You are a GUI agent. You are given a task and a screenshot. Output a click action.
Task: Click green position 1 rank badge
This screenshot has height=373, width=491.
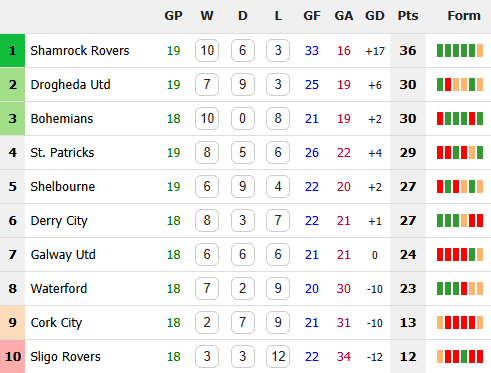click(x=12, y=51)
